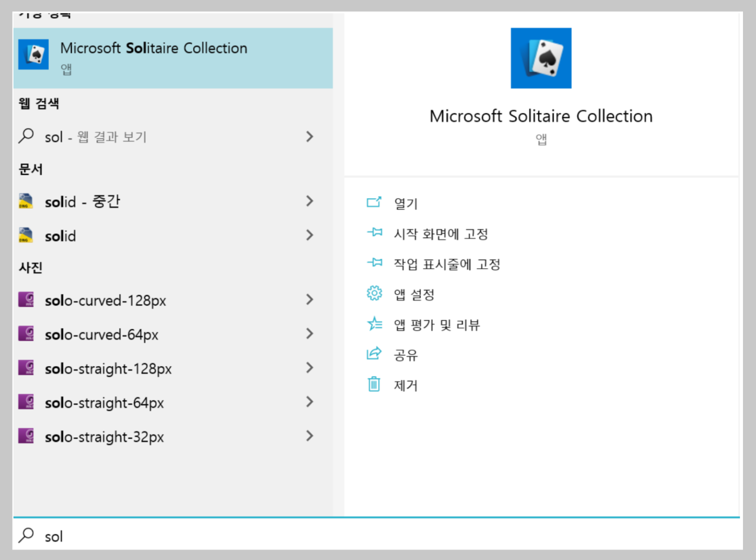756x560 pixels.
Task: Click the star icon for 앱 평가 및 리뷰
Action: (374, 323)
